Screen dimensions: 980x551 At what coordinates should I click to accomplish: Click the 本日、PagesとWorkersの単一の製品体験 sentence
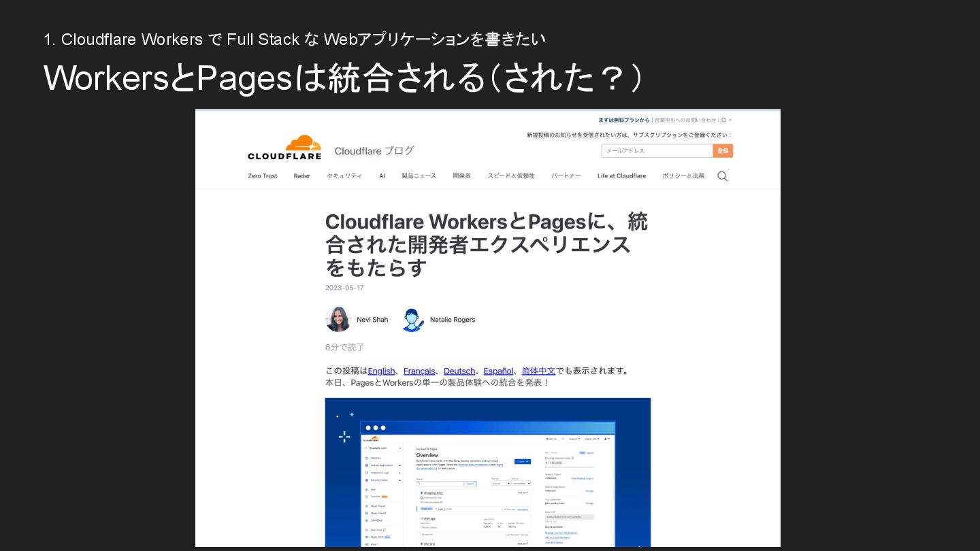[437, 383]
